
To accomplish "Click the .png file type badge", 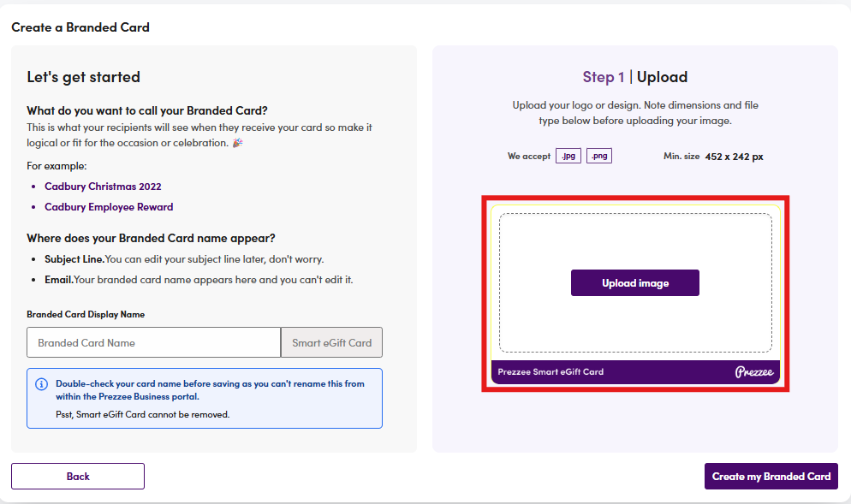I will coord(599,156).
